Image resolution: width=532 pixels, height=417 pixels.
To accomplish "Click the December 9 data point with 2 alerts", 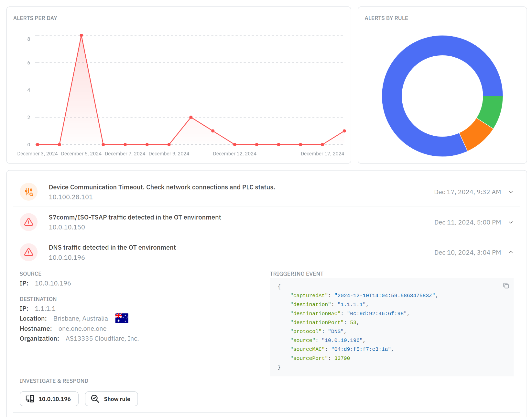I will (191, 117).
